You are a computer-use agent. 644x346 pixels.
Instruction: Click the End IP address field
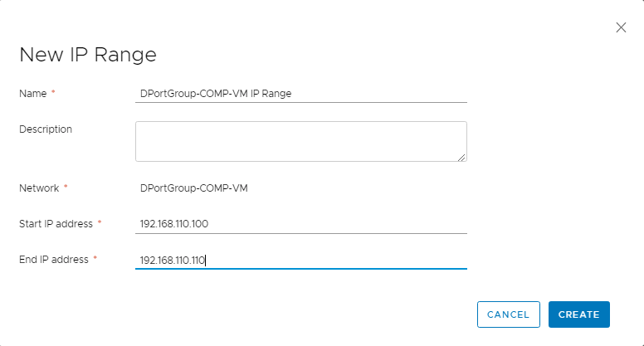point(300,261)
